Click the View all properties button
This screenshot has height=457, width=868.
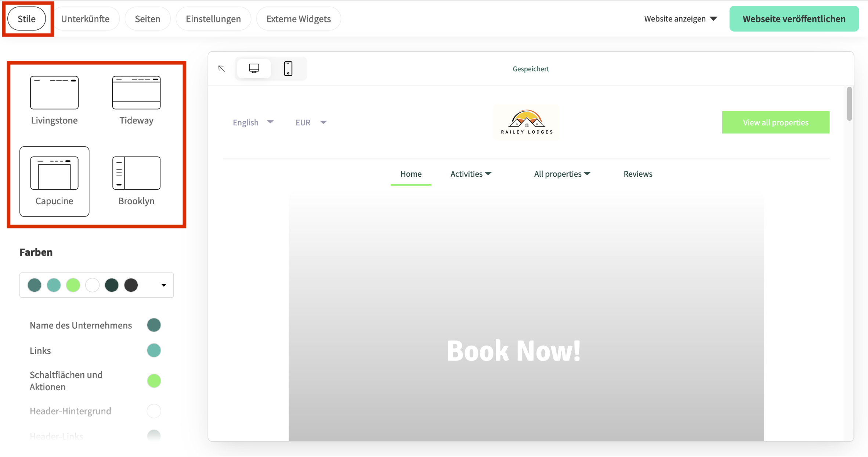[775, 122]
